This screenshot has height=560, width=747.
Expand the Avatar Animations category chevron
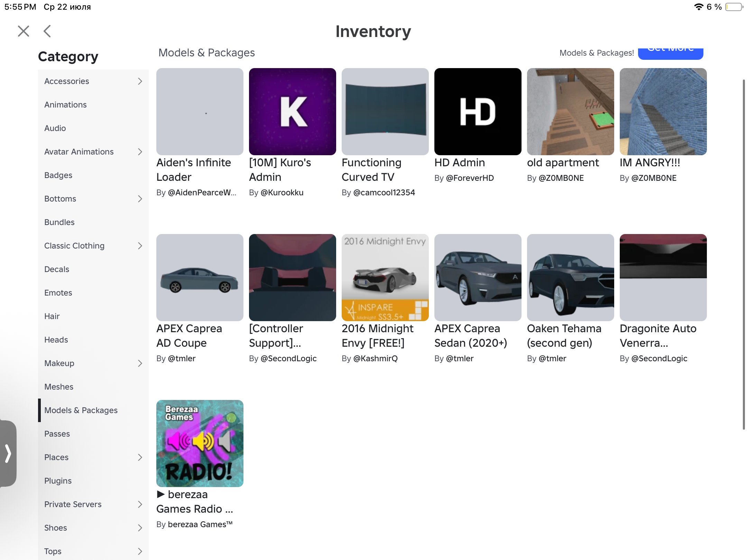[x=140, y=152]
